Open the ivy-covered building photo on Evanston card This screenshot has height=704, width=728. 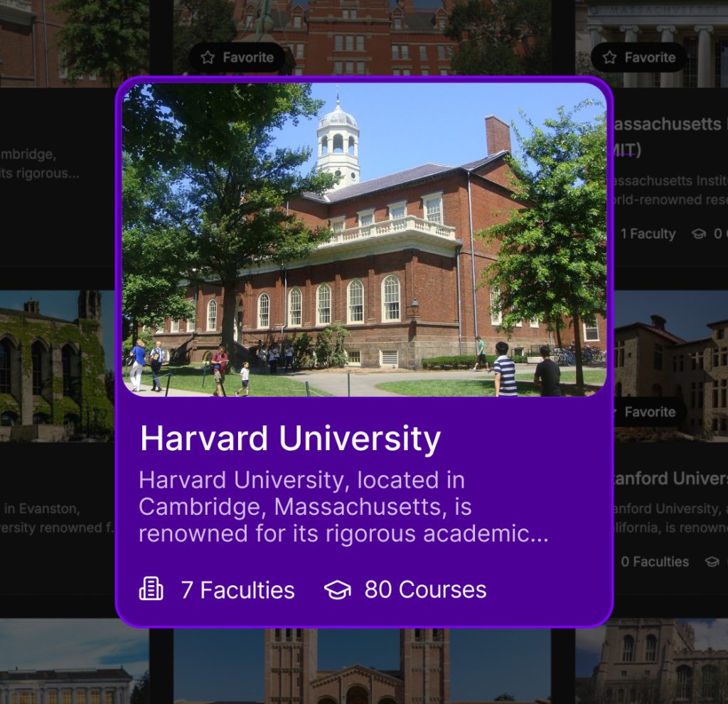tap(57, 366)
